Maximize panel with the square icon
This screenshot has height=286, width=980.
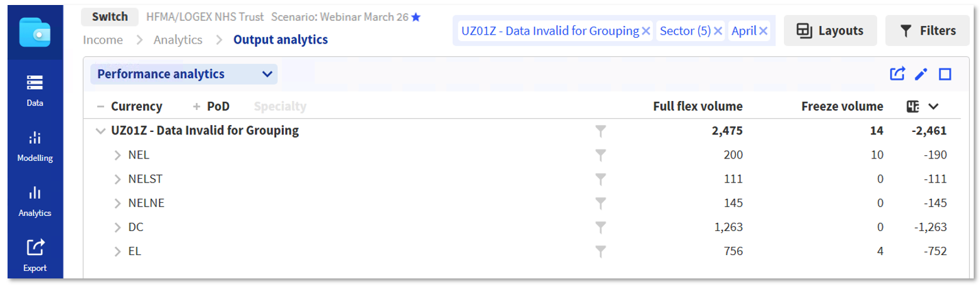(x=945, y=74)
